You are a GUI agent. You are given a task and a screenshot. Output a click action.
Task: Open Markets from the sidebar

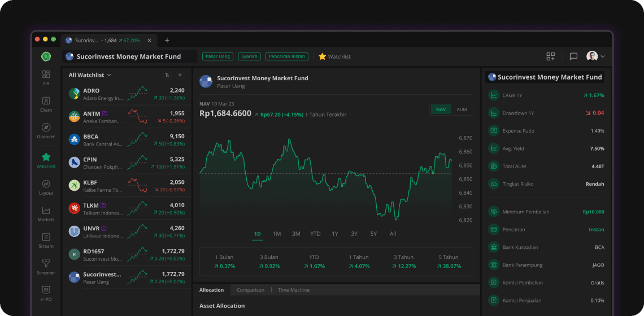click(x=46, y=213)
